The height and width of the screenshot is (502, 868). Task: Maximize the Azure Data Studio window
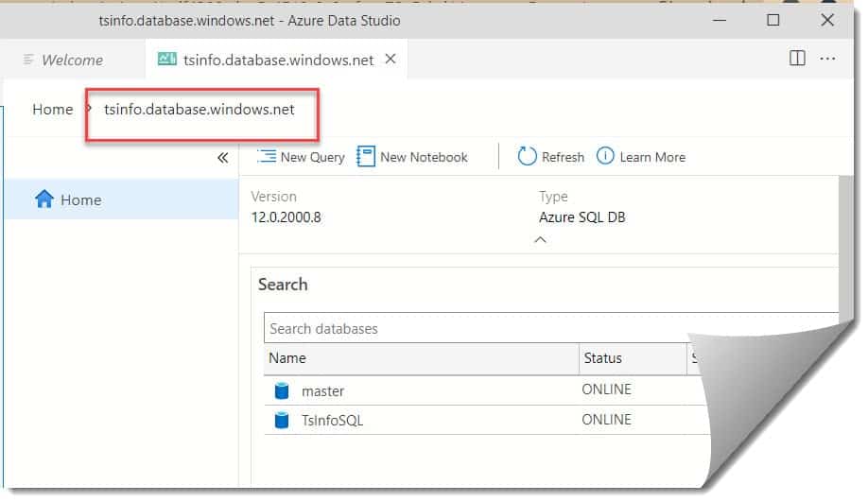[773, 21]
